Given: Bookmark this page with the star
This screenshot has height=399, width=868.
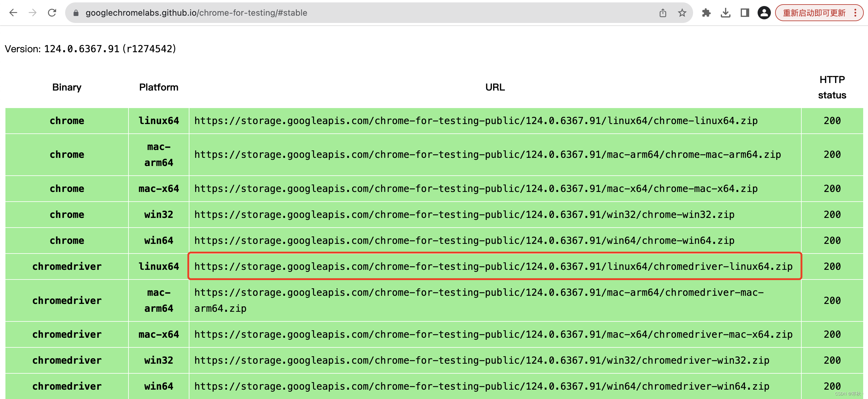Looking at the screenshot, I should [682, 13].
